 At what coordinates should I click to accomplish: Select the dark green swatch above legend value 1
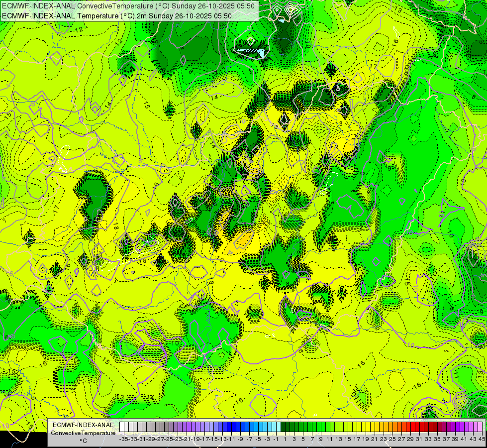[283, 427]
